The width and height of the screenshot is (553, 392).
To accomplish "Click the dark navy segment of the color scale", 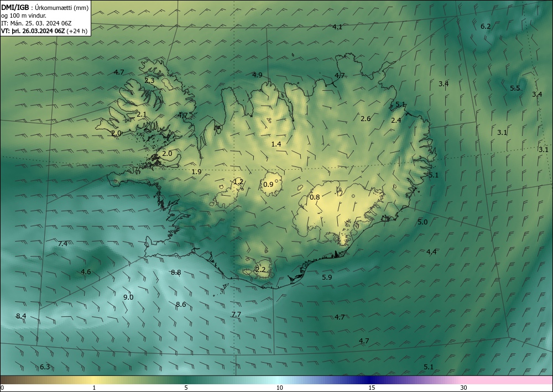I will tap(371, 380).
